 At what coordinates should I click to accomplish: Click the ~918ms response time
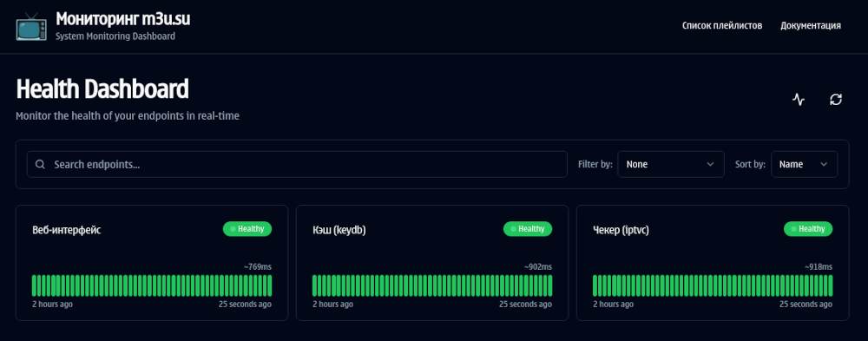[819, 267]
